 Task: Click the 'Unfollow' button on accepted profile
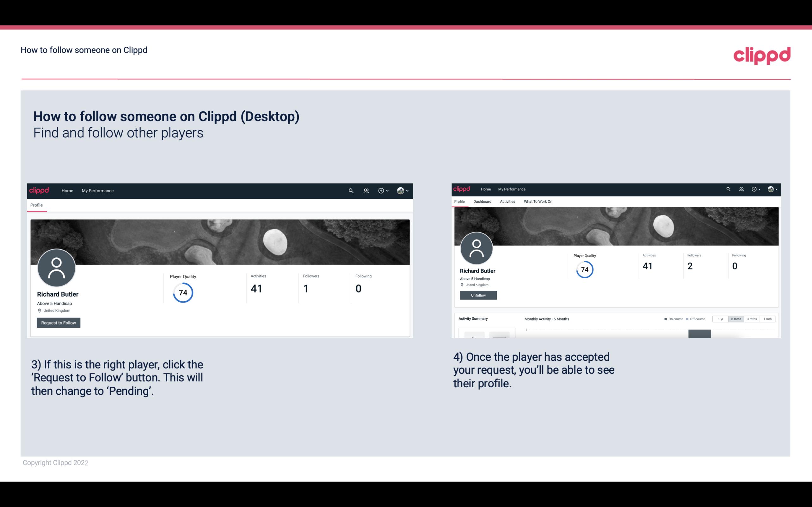click(x=477, y=296)
